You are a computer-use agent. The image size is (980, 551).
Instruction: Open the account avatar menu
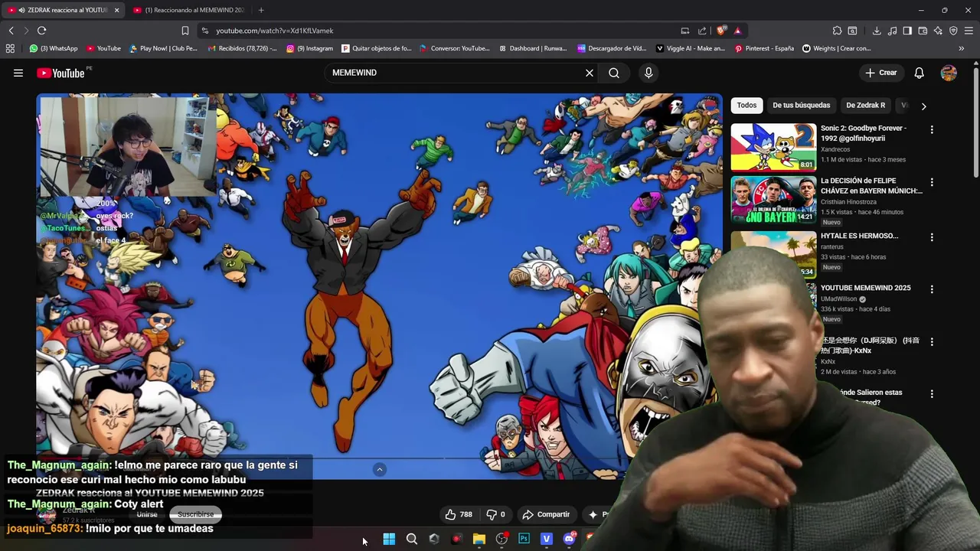tap(949, 73)
